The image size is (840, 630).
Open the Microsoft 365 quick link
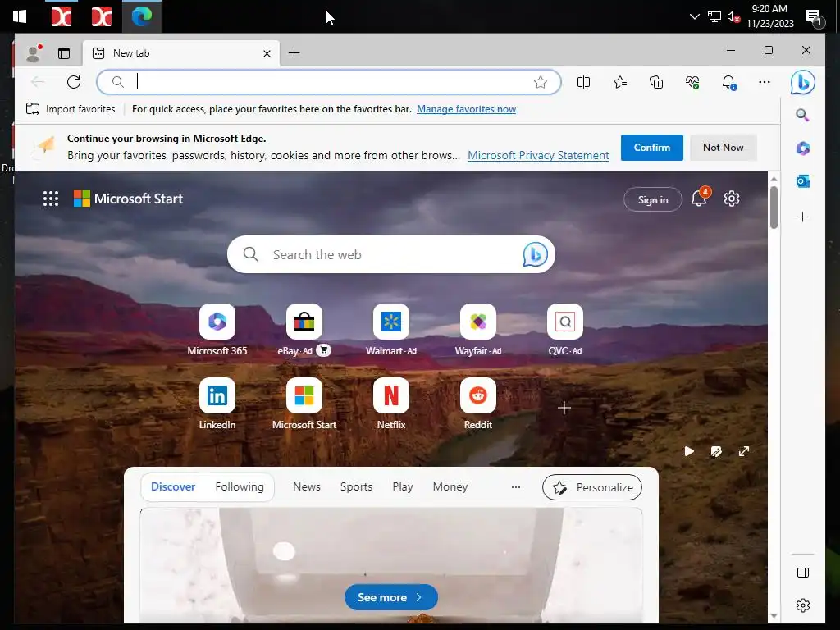click(x=217, y=330)
